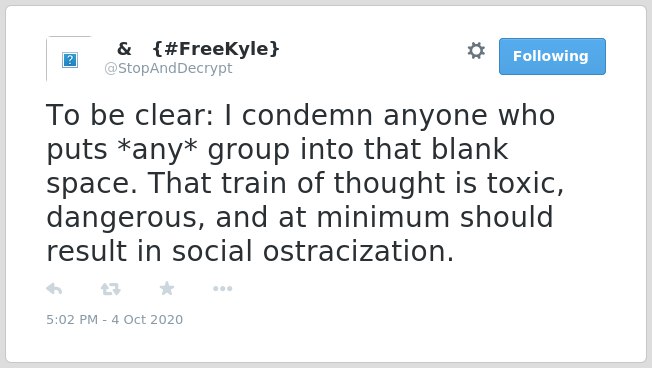652x368 pixels.
Task: Click the 4 Oct 2020 date text
Action: click(147, 319)
